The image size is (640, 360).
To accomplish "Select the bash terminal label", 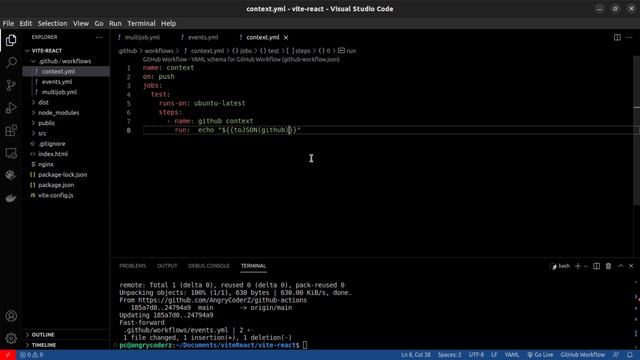I will pos(561,266).
